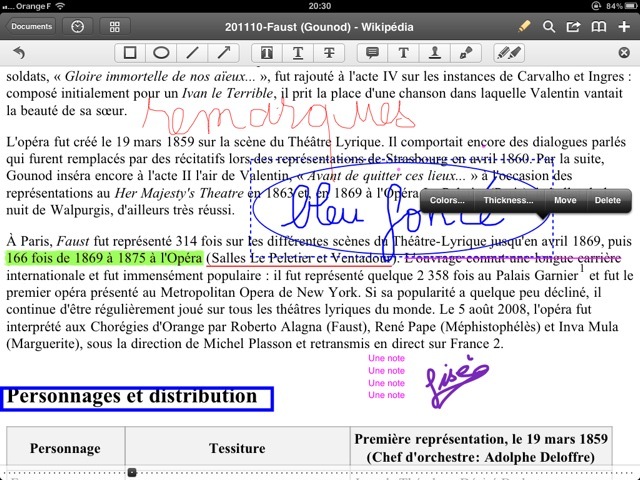The width and height of the screenshot is (640, 480).
Task: Open Thickness... in the popup menu
Action: [508, 201]
